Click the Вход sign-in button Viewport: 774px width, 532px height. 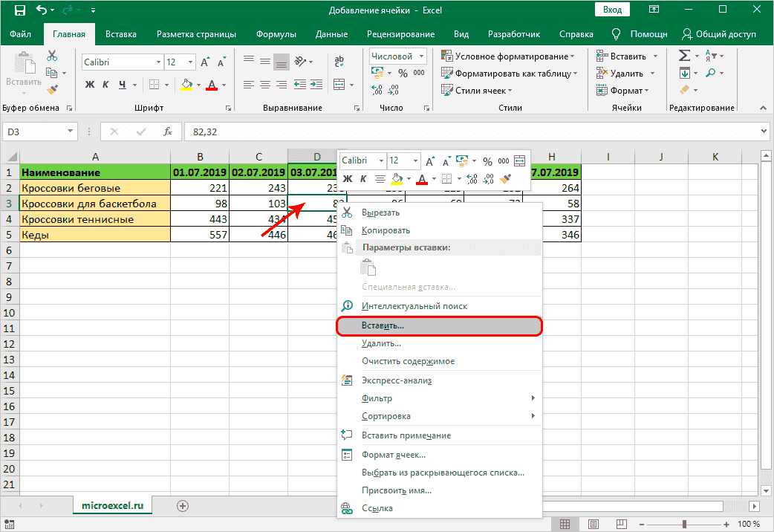612,10
